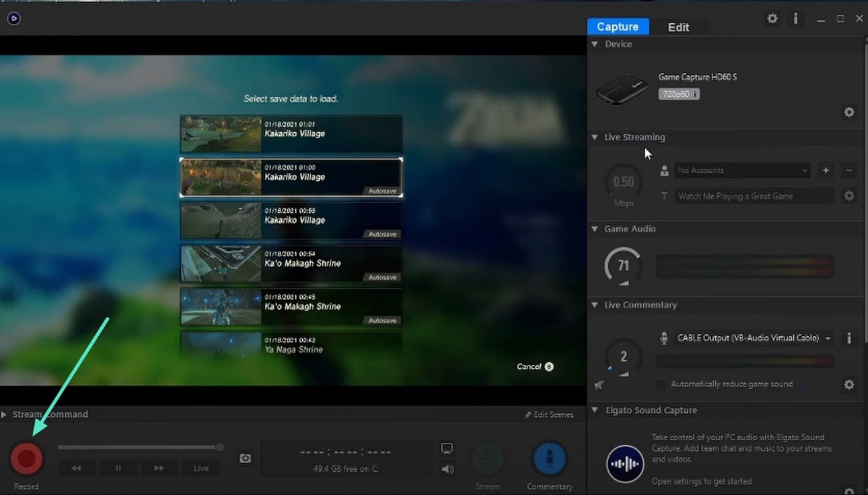The width and height of the screenshot is (868, 495).
Task: Open Edit Scenes
Action: pyautogui.click(x=549, y=414)
